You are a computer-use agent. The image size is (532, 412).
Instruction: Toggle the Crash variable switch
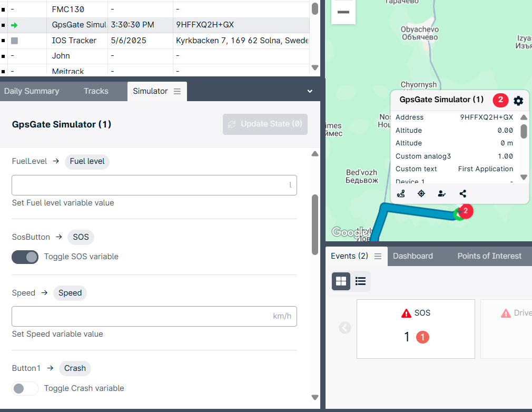coord(25,389)
